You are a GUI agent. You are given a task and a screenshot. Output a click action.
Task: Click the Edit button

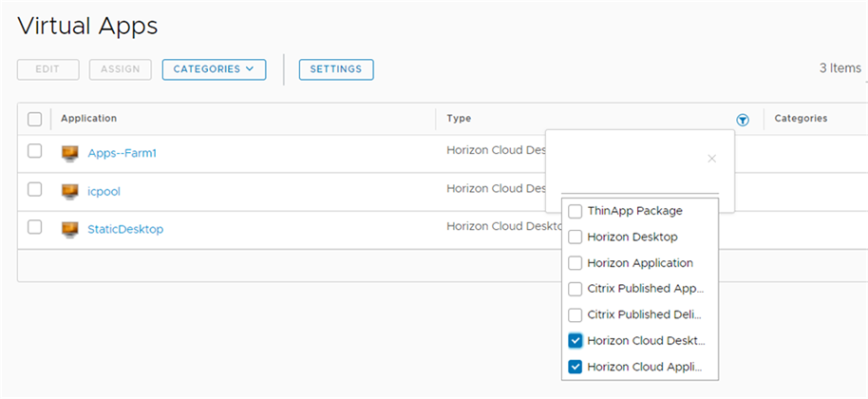coord(48,69)
